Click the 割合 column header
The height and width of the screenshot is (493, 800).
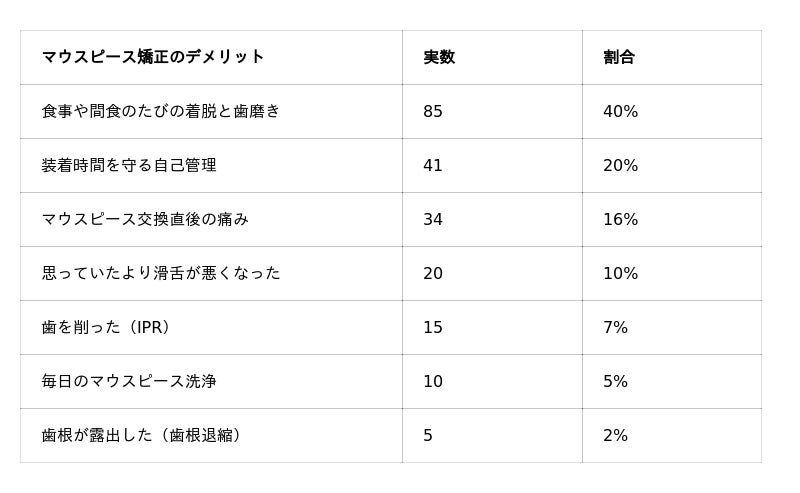(619, 57)
